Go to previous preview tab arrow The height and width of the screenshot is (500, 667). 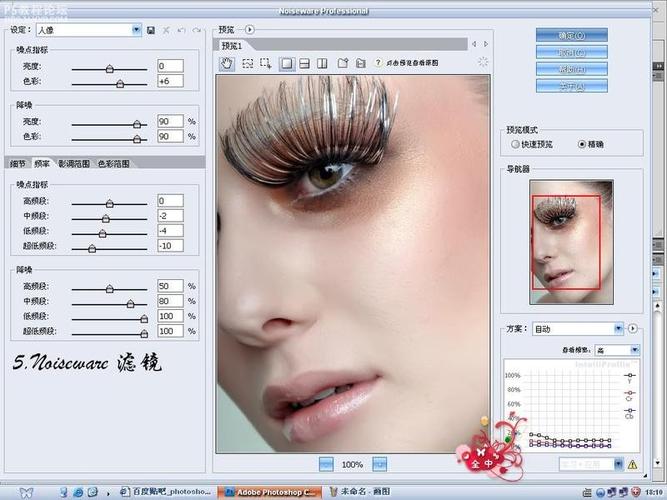point(474,44)
